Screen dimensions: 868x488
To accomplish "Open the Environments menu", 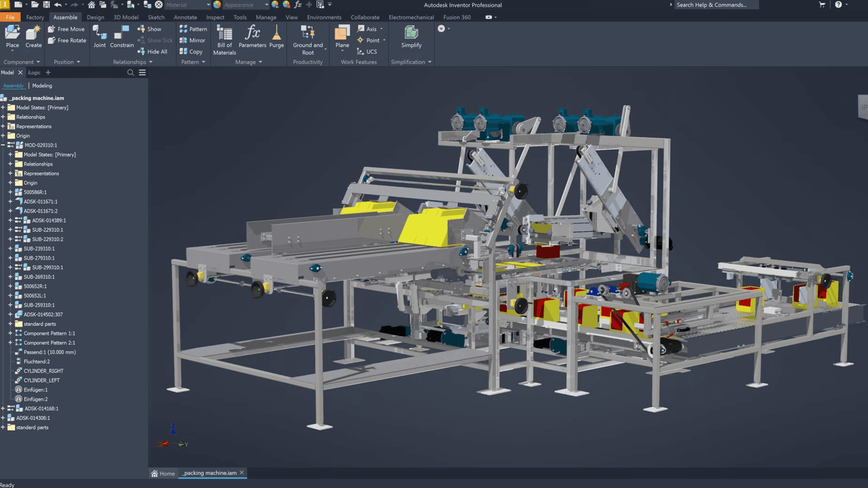I will tap(324, 17).
